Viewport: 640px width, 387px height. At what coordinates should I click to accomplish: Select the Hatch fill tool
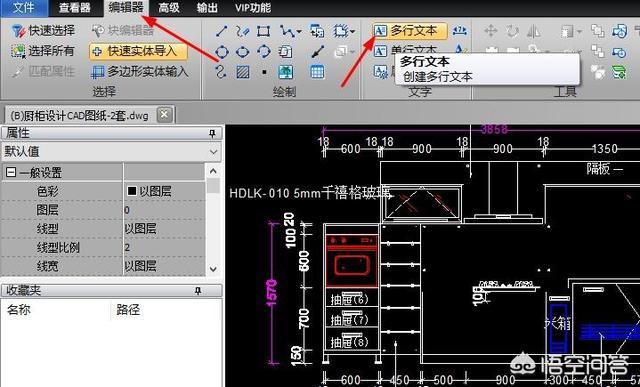pyautogui.click(x=243, y=72)
